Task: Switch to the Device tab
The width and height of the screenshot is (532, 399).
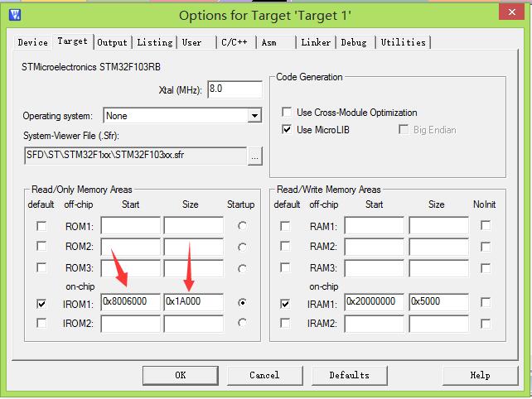Action: [32, 42]
